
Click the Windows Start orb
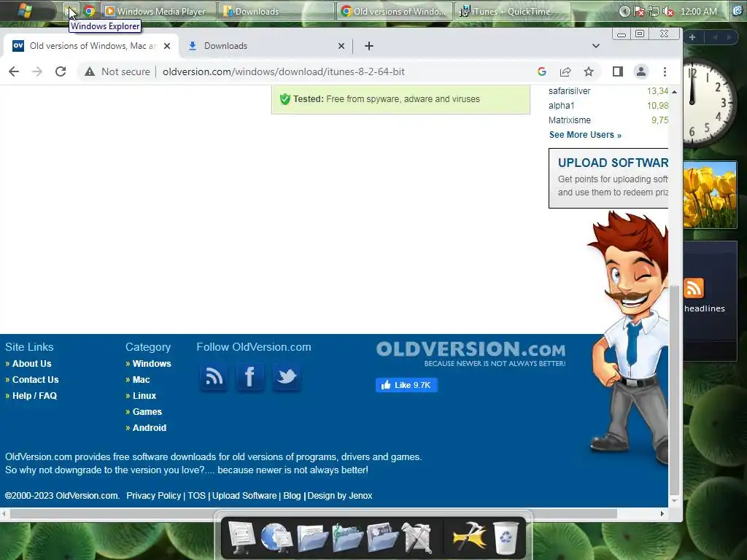pos(25,10)
